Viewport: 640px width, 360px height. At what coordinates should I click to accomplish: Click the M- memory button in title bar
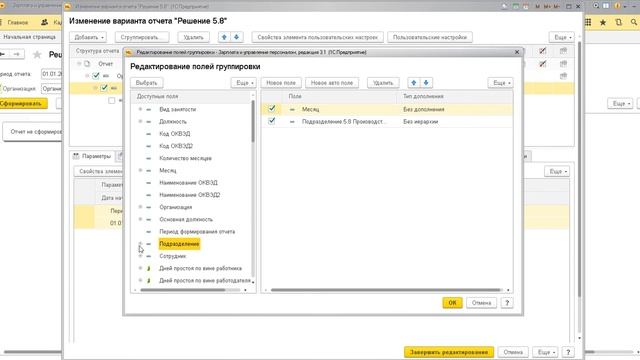click(x=557, y=7)
